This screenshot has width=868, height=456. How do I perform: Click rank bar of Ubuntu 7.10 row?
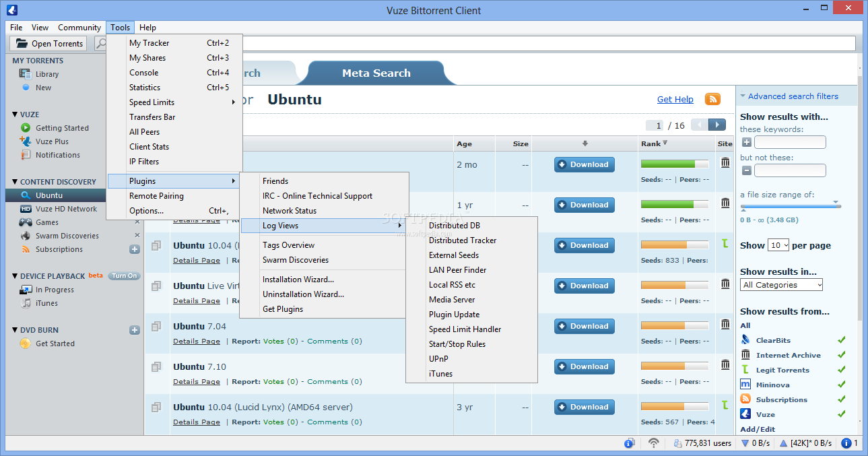click(675, 366)
